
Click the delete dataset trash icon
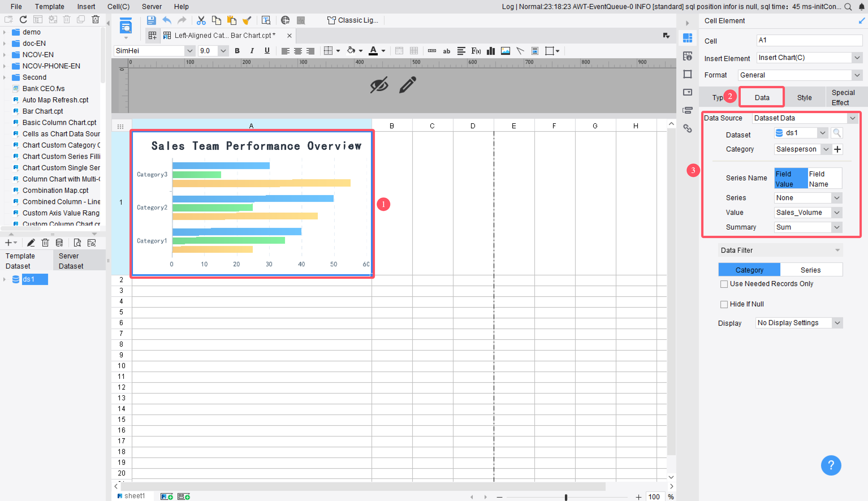coord(45,243)
